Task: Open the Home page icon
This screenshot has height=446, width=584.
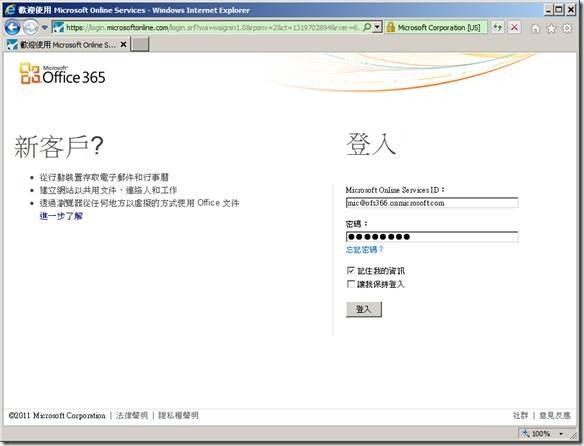Action: pos(536,28)
